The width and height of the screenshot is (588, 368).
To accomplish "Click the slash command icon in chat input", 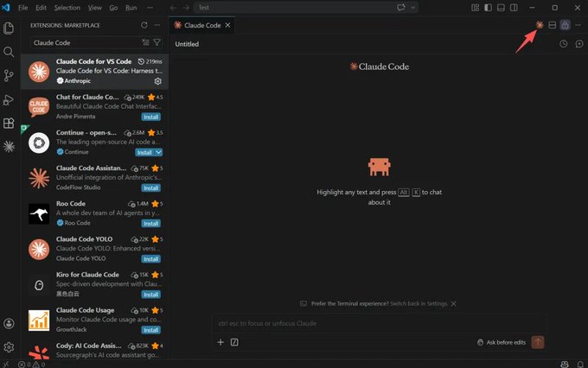I will coord(234,342).
